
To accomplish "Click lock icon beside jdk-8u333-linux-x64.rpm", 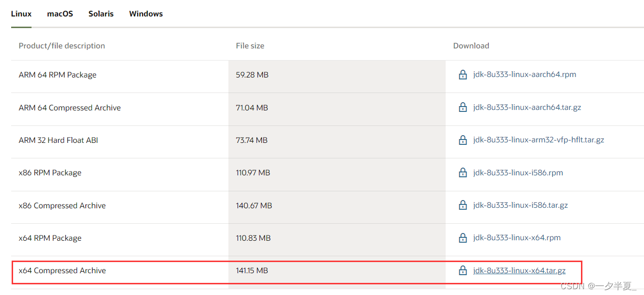I will [x=463, y=238].
